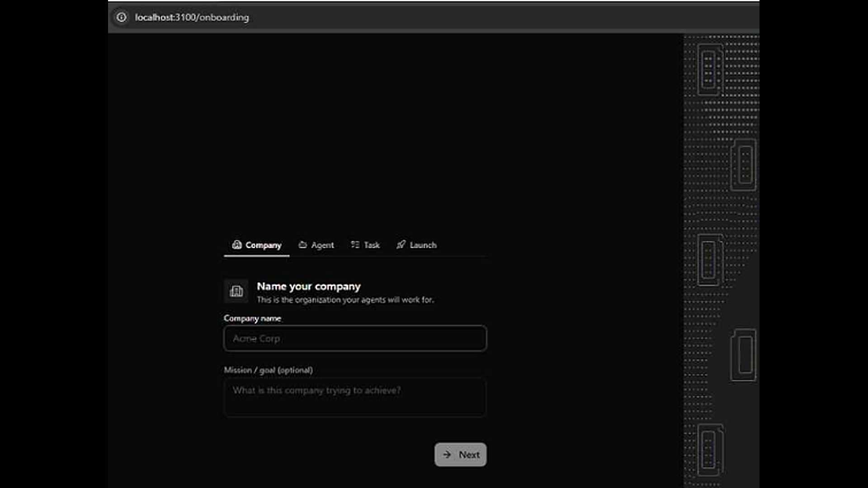The image size is (868, 488).
Task: Go to the Launch step tab
Action: click(x=416, y=245)
